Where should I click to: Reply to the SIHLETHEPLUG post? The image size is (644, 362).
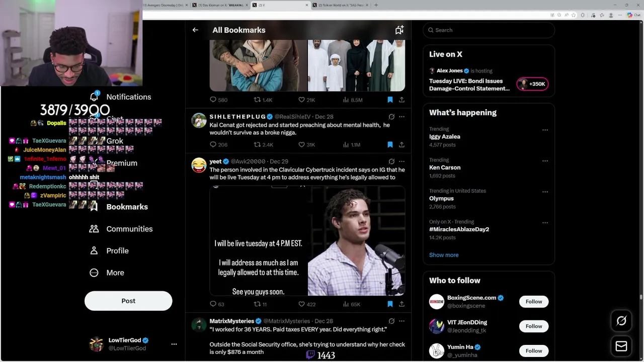click(x=213, y=145)
